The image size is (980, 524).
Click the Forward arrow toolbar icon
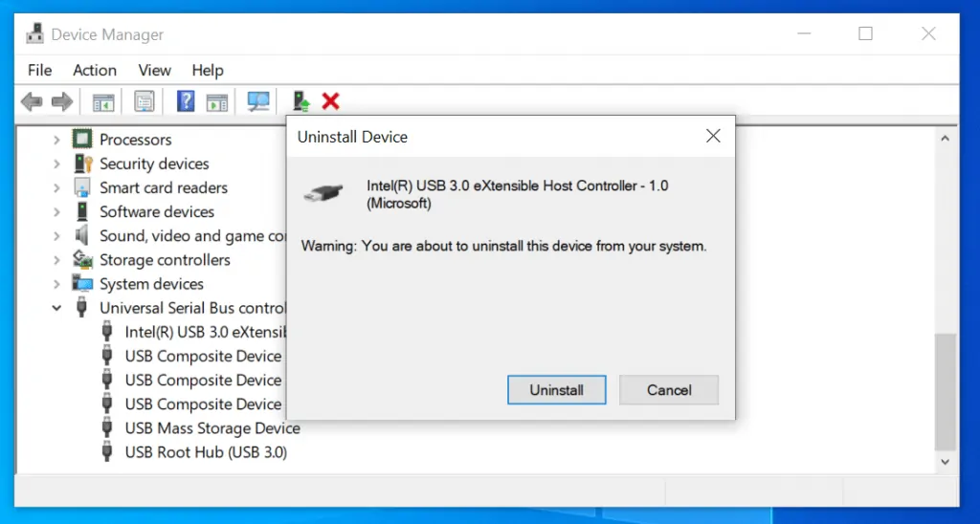[x=62, y=101]
